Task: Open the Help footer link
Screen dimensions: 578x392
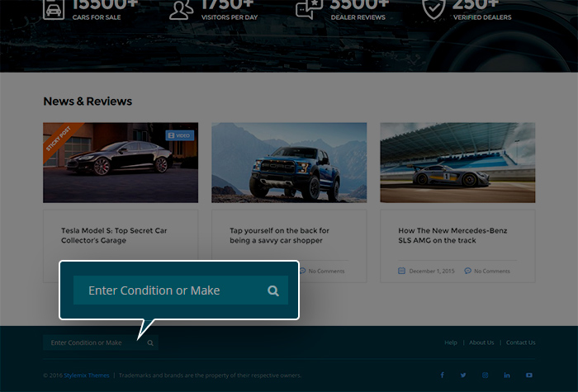Action: click(450, 342)
